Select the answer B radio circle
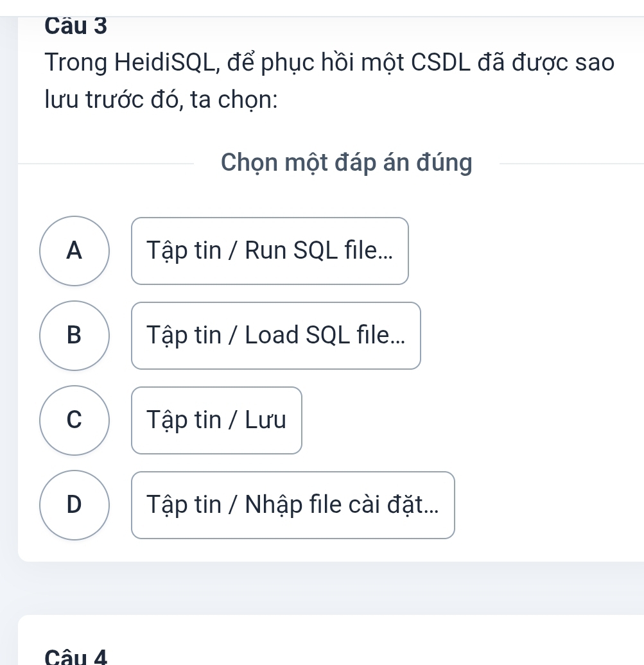The height and width of the screenshot is (665, 644). 74,336
